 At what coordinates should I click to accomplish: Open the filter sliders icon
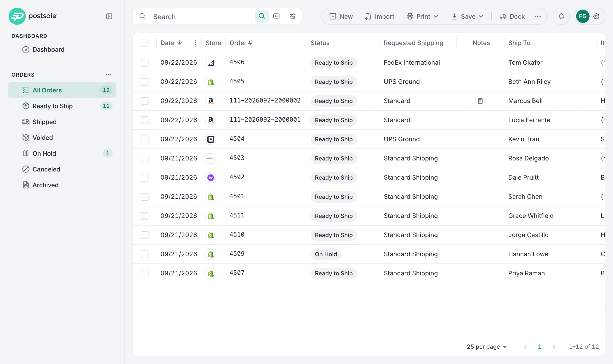coord(293,17)
